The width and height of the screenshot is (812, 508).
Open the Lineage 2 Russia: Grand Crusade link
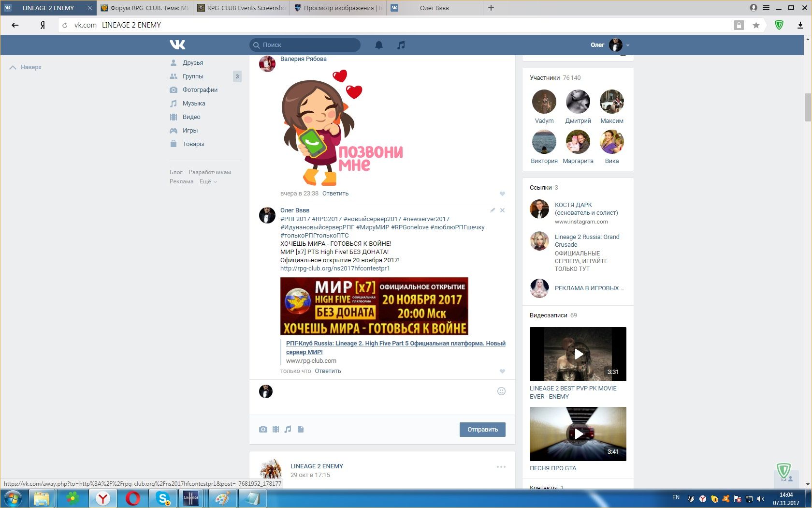587,241
